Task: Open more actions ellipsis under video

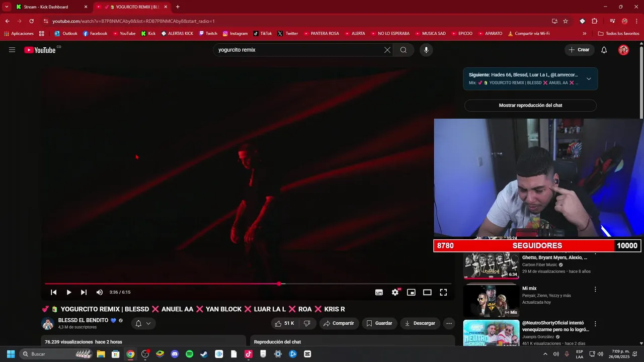Action: 449,323
